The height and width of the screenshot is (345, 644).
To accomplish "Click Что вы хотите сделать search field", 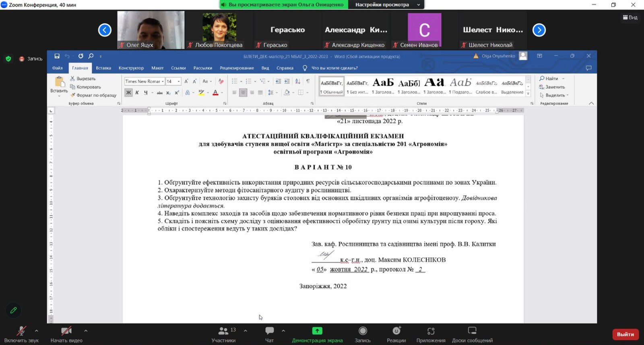I will [x=334, y=68].
